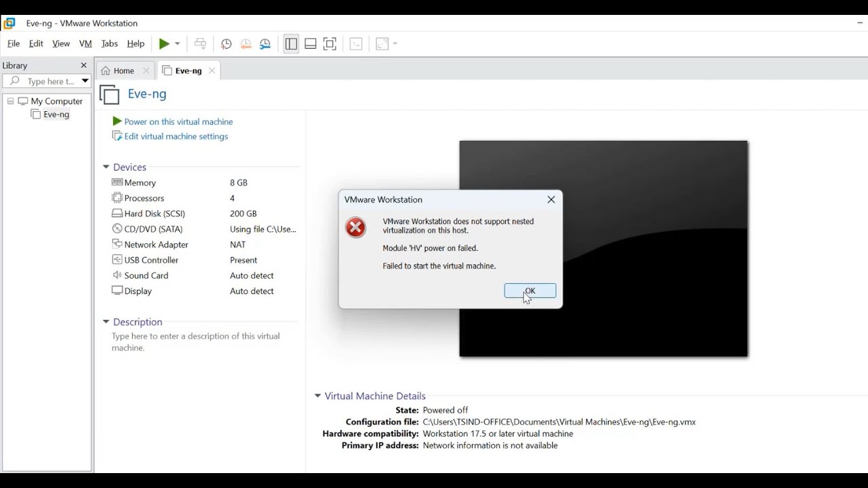Click the configuration file path text
This screenshot has height=488, width=868.
[x=559, y=422]
